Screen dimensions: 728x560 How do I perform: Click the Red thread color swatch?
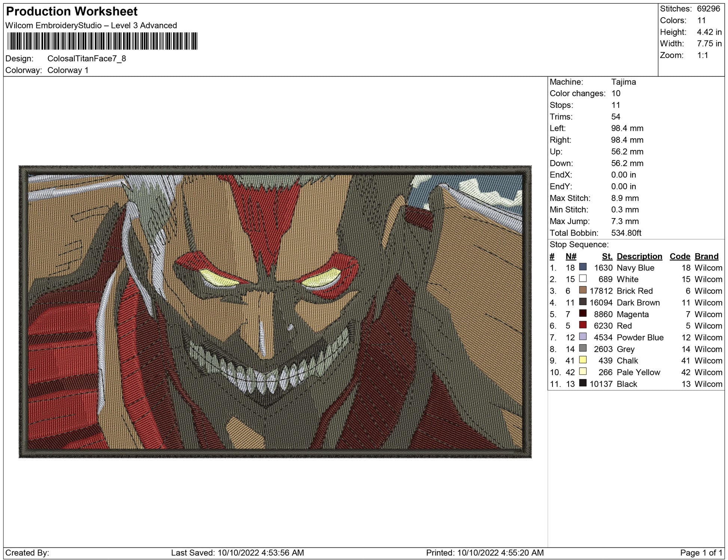(582, 325)
